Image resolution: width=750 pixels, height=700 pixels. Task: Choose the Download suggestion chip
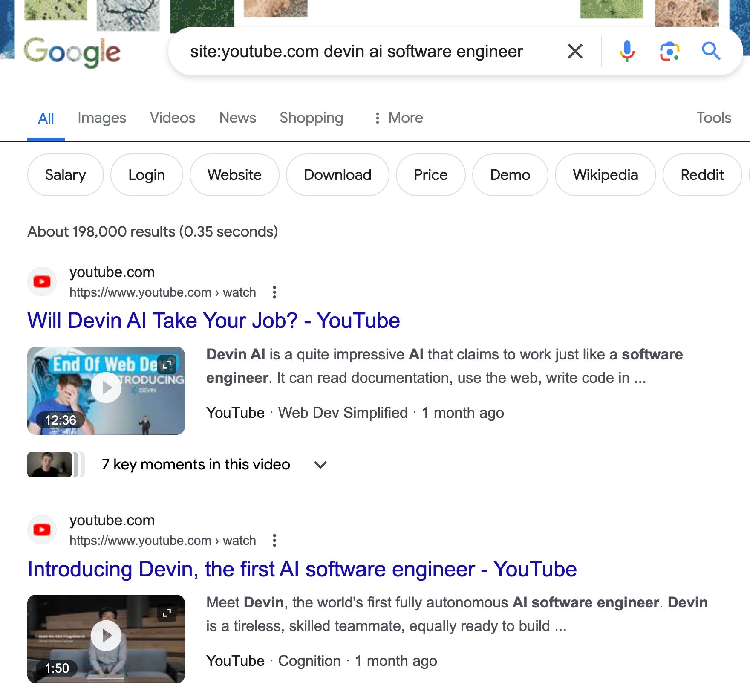coord(337,175)
